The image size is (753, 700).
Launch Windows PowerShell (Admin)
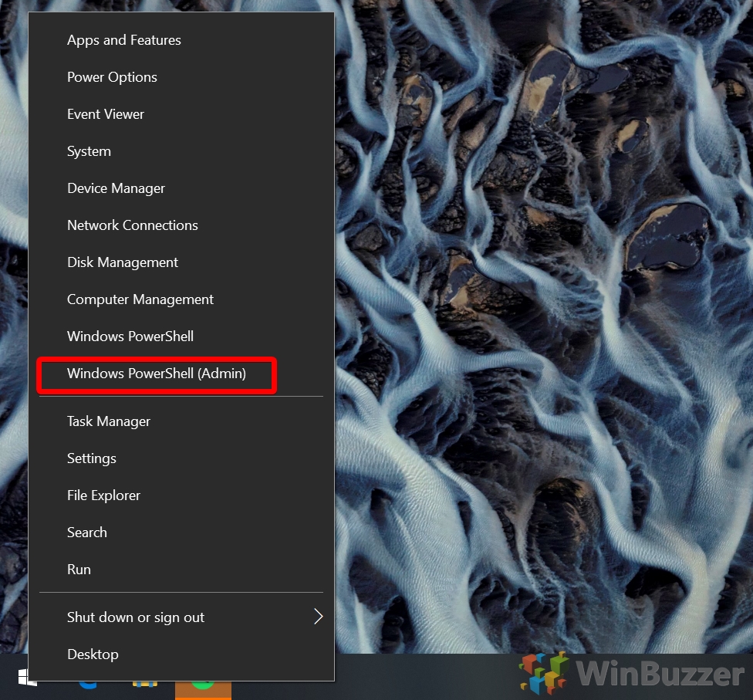pyautogui.click(x=181, y=374)
